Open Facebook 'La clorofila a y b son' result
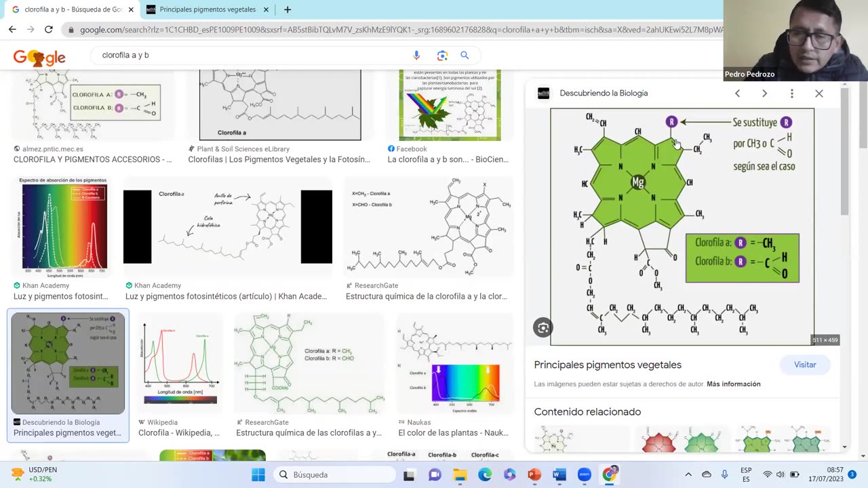 click(448, 160)
